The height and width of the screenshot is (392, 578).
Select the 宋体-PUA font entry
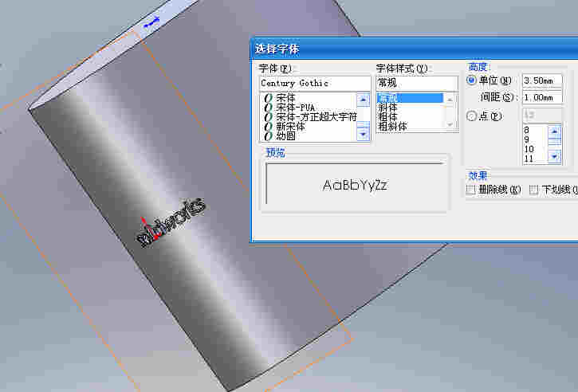[295, 108]
